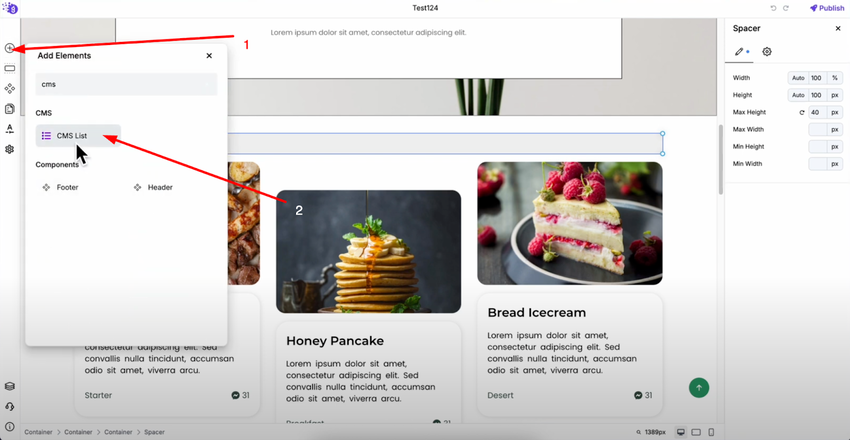
Task: Open the Components icon in left sidebar
Action: tap(9, 88)
